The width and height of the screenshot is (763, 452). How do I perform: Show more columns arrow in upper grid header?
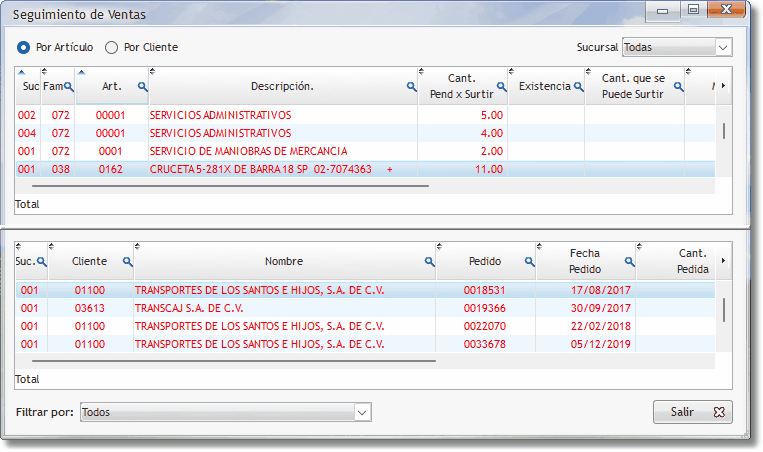click(x=724, y=86)
